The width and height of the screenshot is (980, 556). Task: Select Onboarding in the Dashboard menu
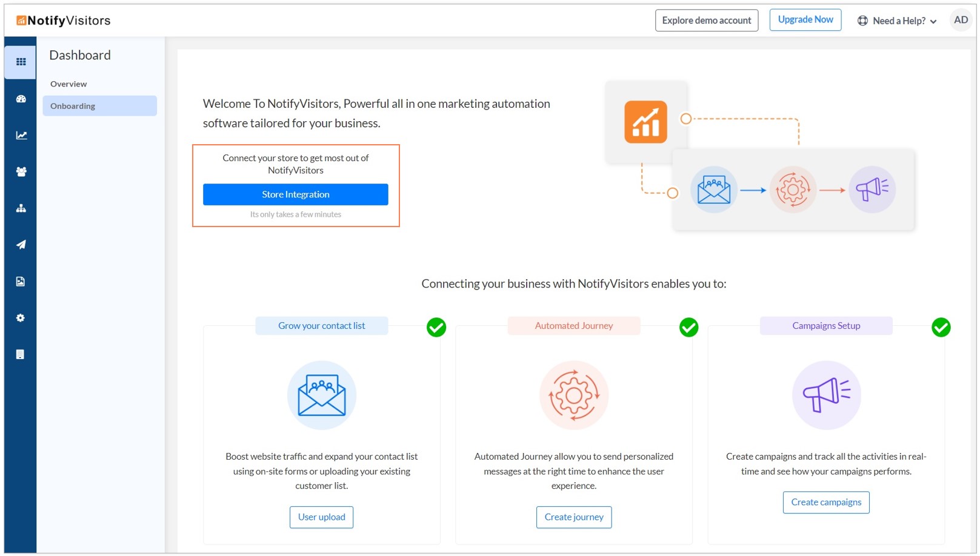(99, 106)
